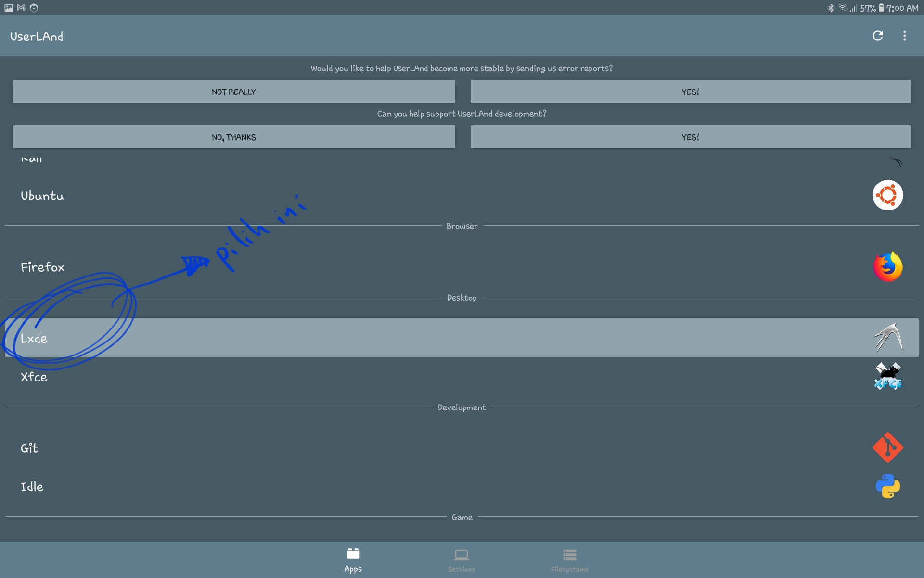Image resolution: width=924 pixels, height=578 pixels.
Task: Tap the Browser section header
Action: click(x=462, y=226)
